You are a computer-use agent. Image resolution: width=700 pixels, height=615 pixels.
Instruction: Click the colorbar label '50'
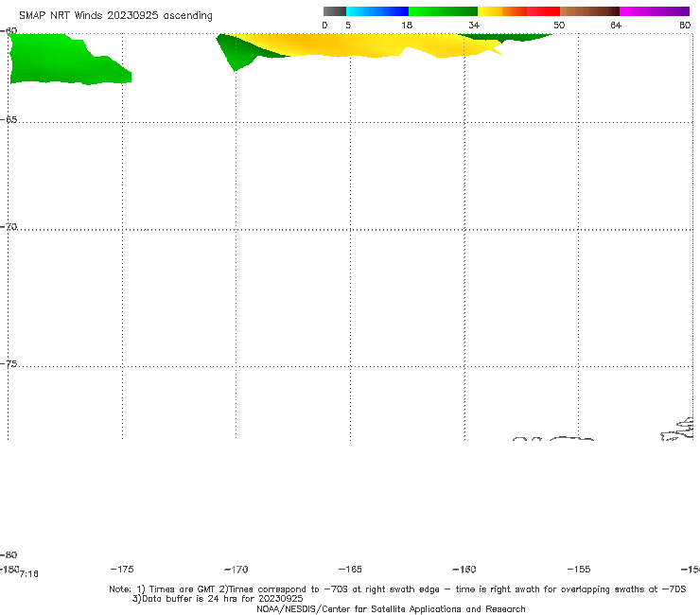559,26
